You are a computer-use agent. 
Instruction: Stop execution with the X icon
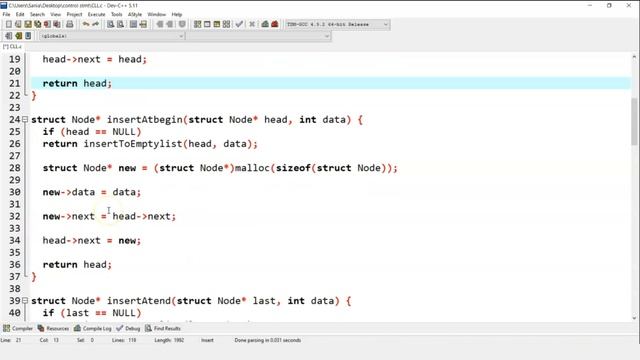click(x=252, y=24)
